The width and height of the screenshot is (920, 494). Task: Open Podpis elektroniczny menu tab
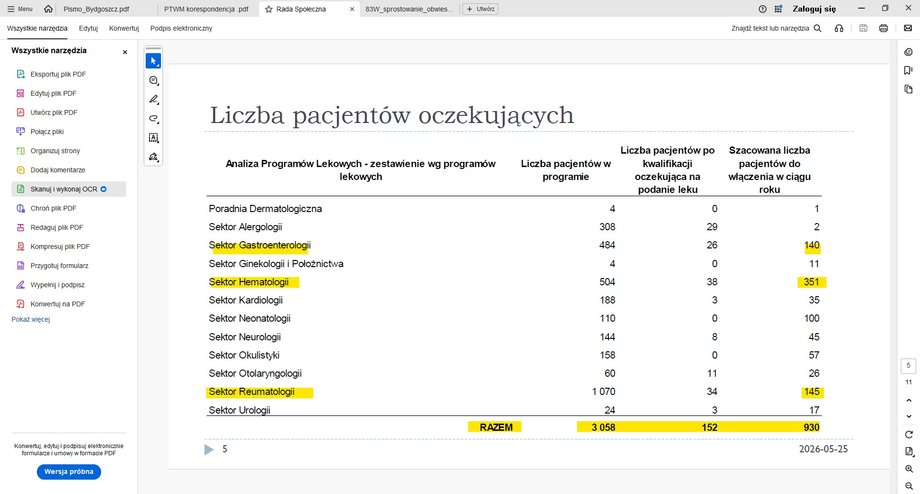181,28
